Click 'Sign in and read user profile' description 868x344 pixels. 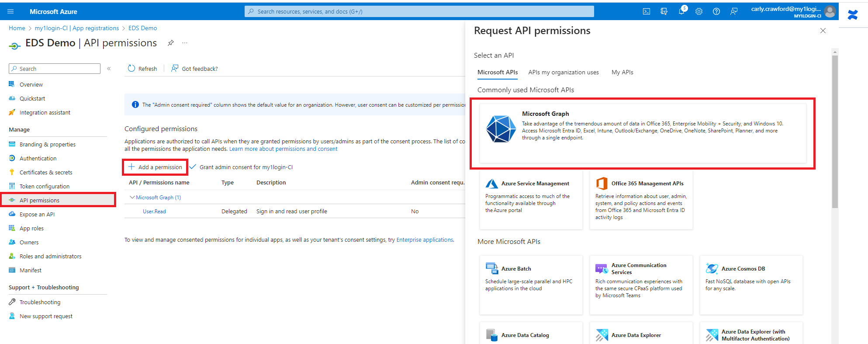click(292, 211)
